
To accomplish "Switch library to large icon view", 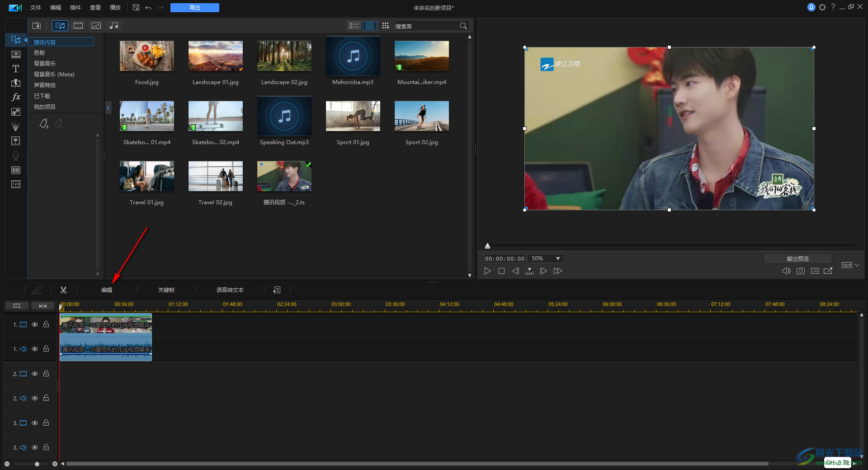I will pyautogui.click(x=370, y=26).
